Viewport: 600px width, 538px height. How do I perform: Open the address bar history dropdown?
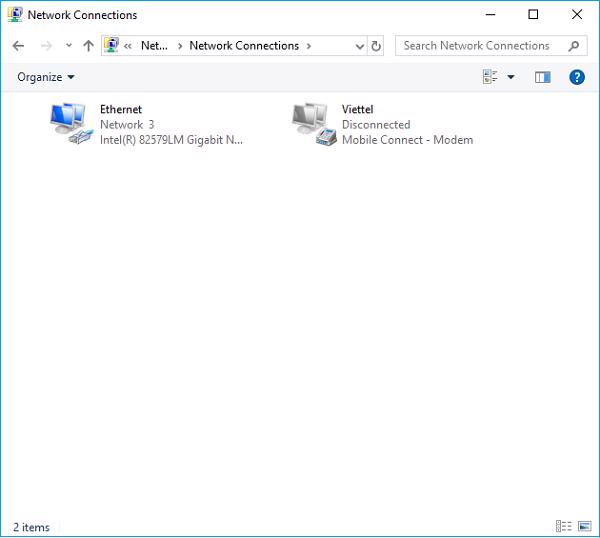click(360, 46)
